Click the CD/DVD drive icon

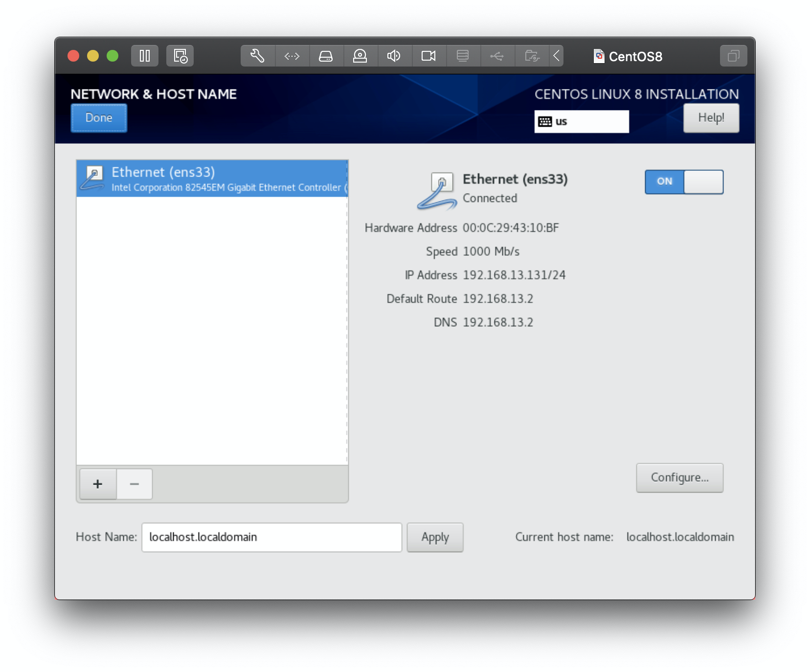pos(360,56)
